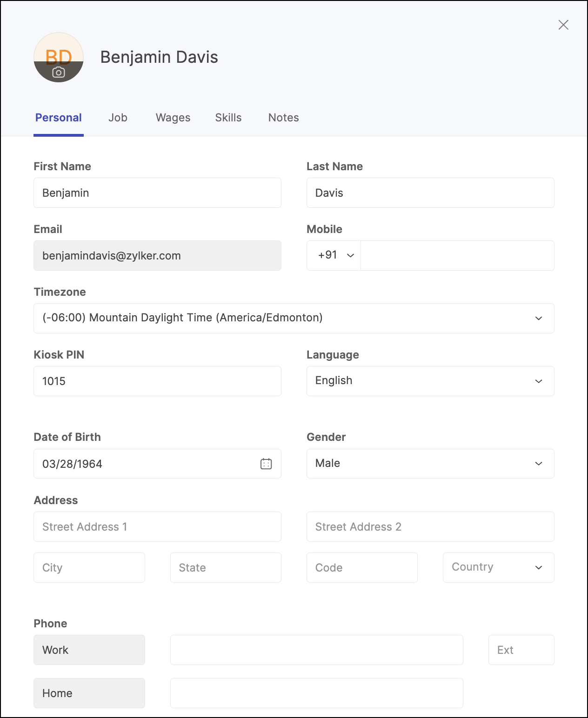The image size is (588, 718).
Task: Open the Wages tab
Action: pos(173,118)
